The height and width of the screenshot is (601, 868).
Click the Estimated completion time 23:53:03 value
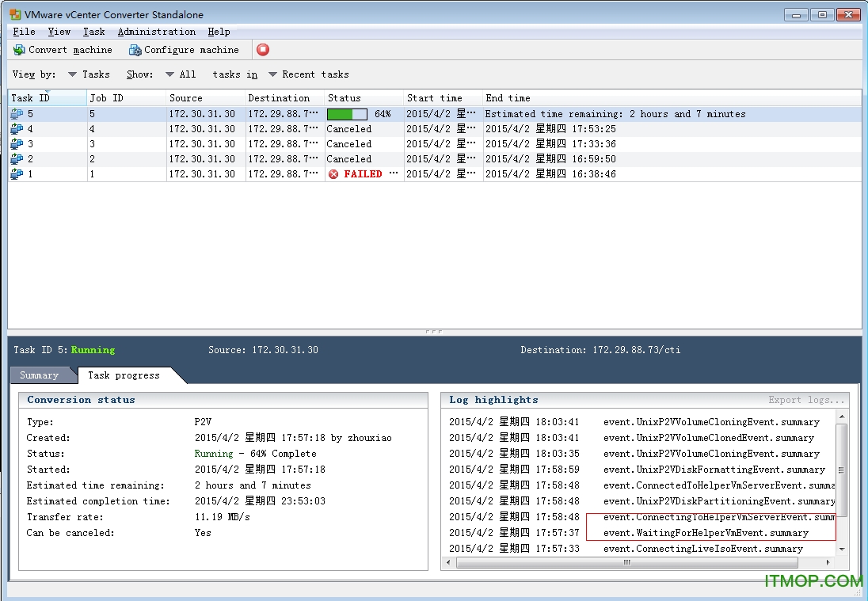(x=261, y=501)
